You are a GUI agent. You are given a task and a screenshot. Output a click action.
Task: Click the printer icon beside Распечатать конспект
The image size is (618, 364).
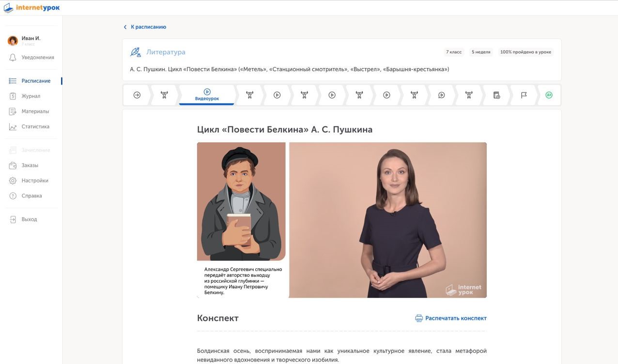(419, 318)
